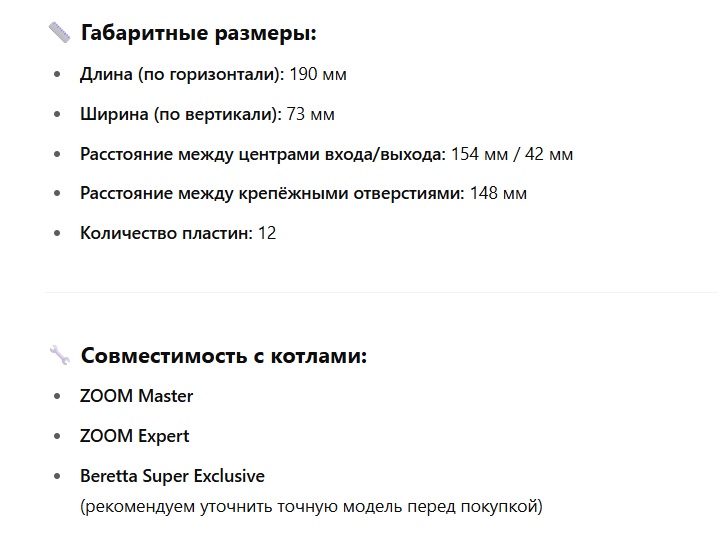This screenshot has width=718, height=539.
Task: Click the "Длина (по горизонтали)" label
Action: coord(182,74)
